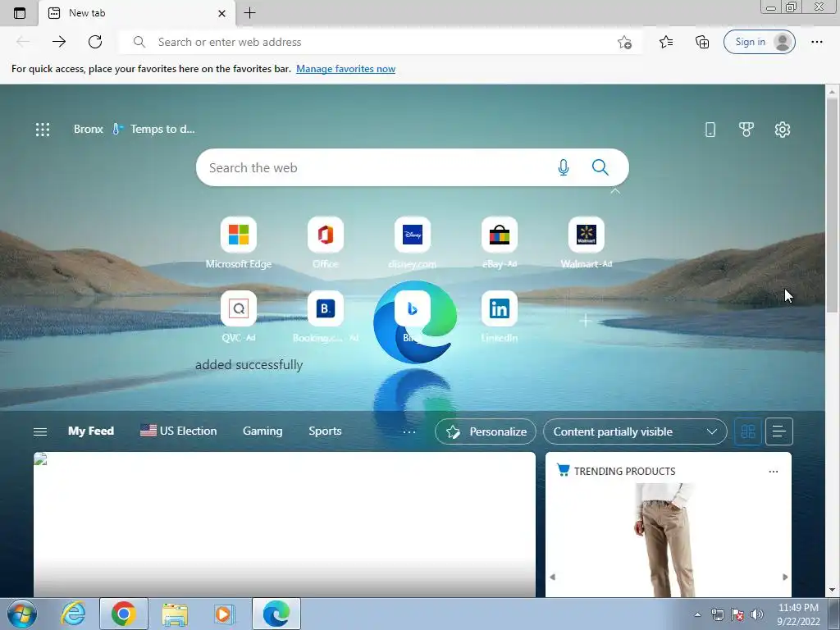This screenshot has height=630, width=840.
Task: Open Booking.com quick link tile
Action: (x=325, y=317)
